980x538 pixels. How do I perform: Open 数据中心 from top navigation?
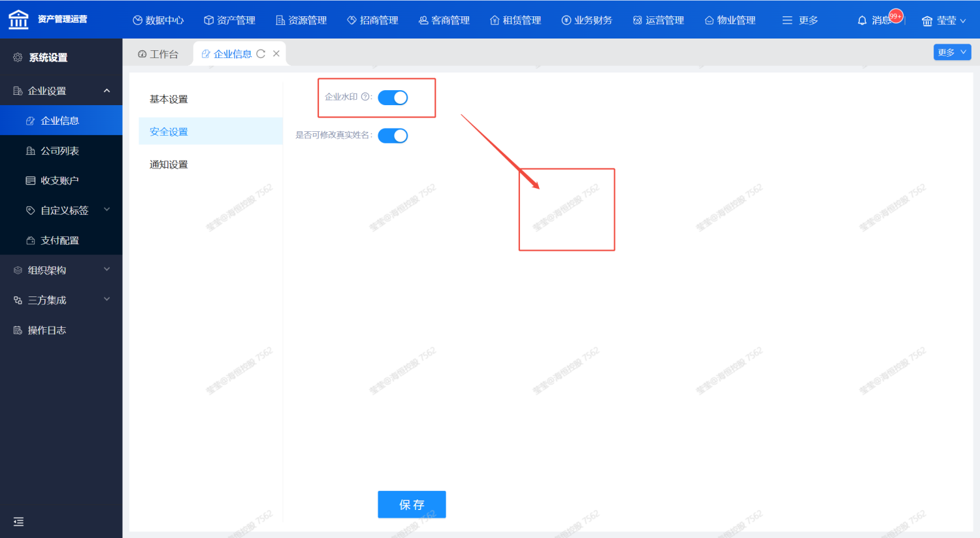tap(158, 20)
